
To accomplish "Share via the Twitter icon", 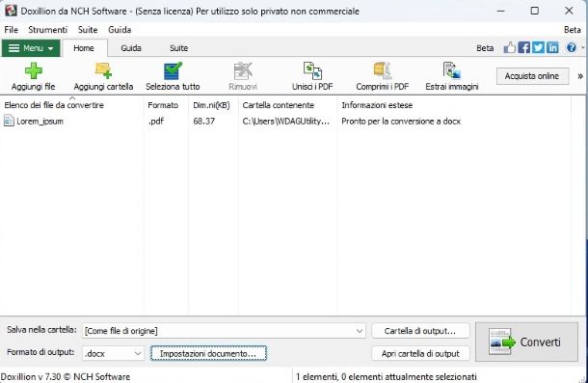I will [538, 47].
